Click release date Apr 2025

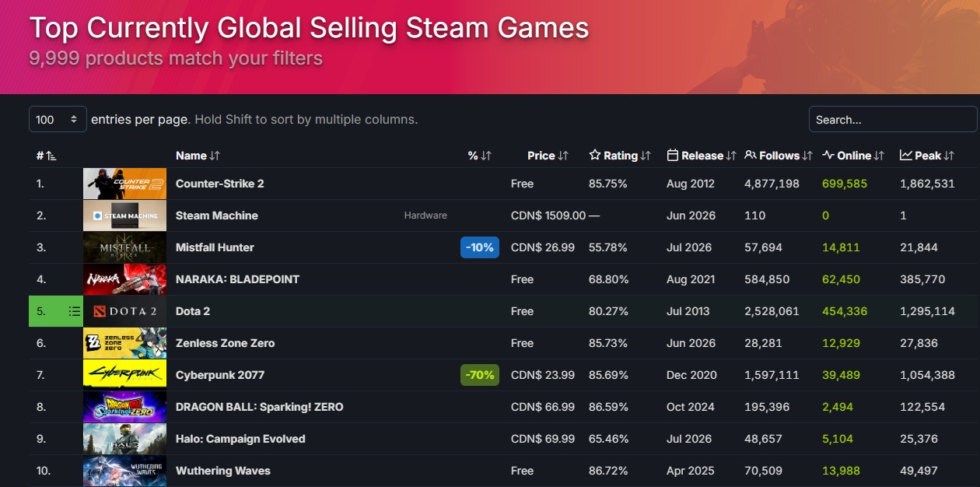click(x=690, y=471)
